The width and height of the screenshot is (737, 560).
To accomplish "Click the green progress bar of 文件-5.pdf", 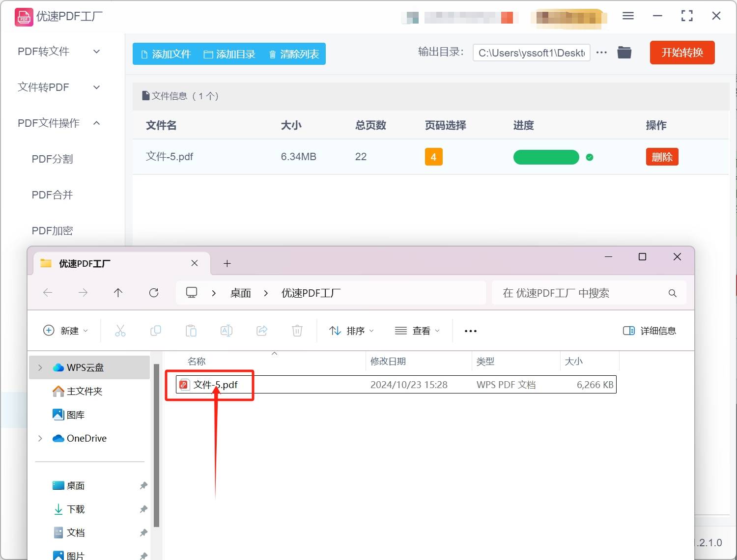I will (x=546, y=157).
